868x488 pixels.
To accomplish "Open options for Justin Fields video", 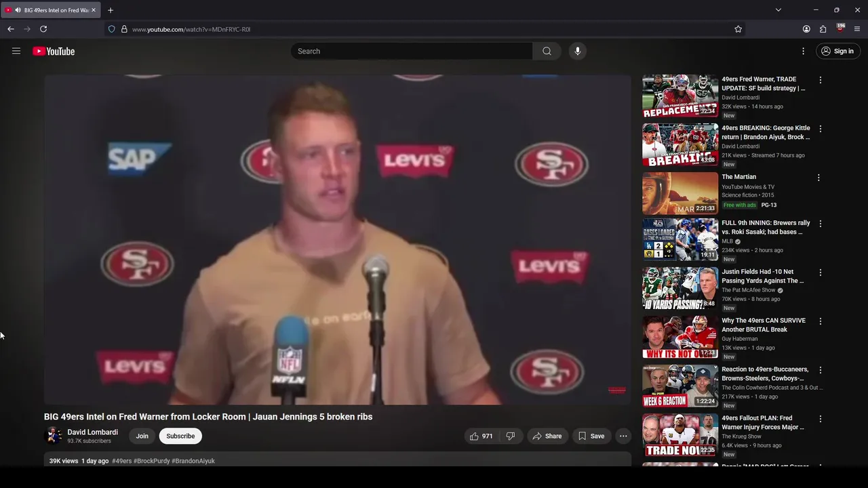I will [821, 272].
